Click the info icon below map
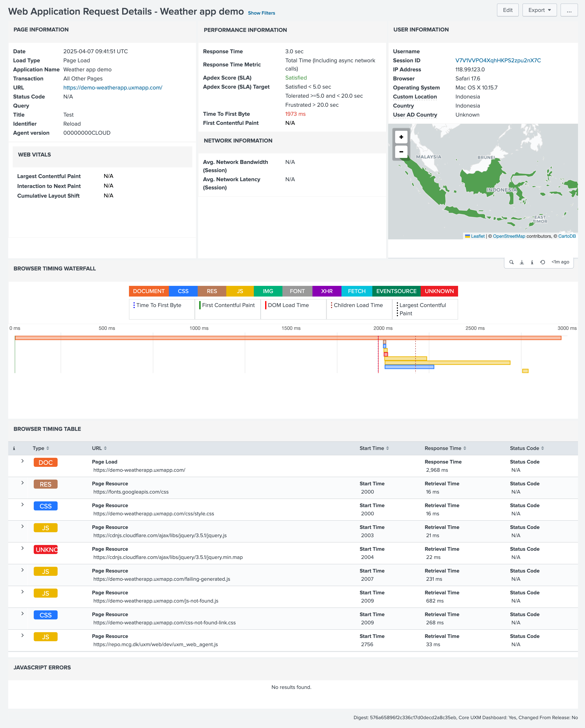Screen dimensions: 585x728 (532, 262)
